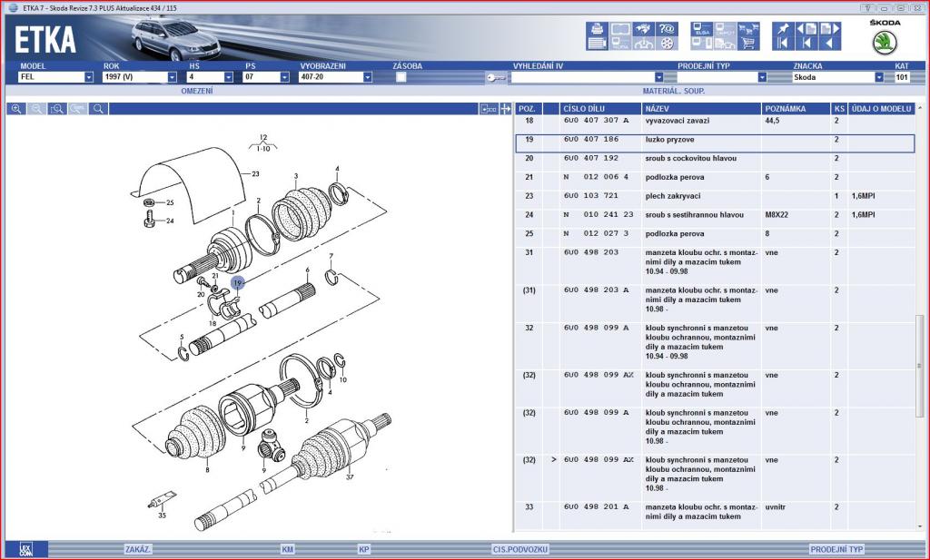Open the parts list print icon
The width and height of the screenshot is (930, 560).
[598, 43]
